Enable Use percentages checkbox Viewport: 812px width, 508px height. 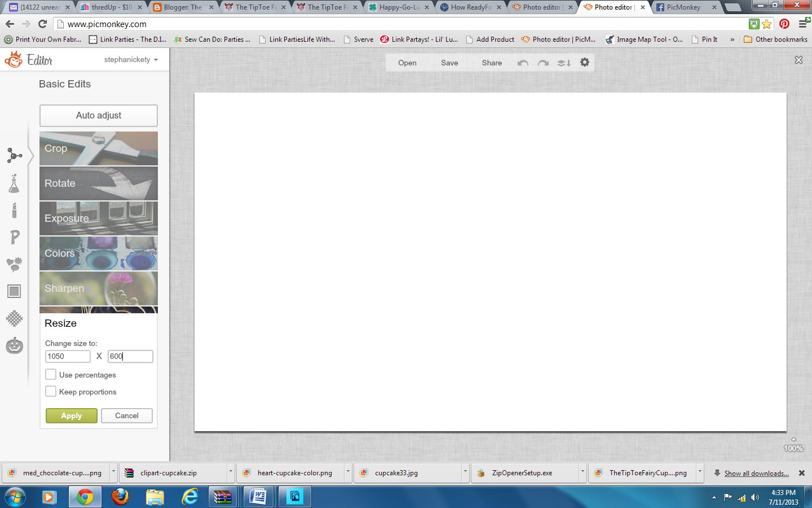coord(51,374)
